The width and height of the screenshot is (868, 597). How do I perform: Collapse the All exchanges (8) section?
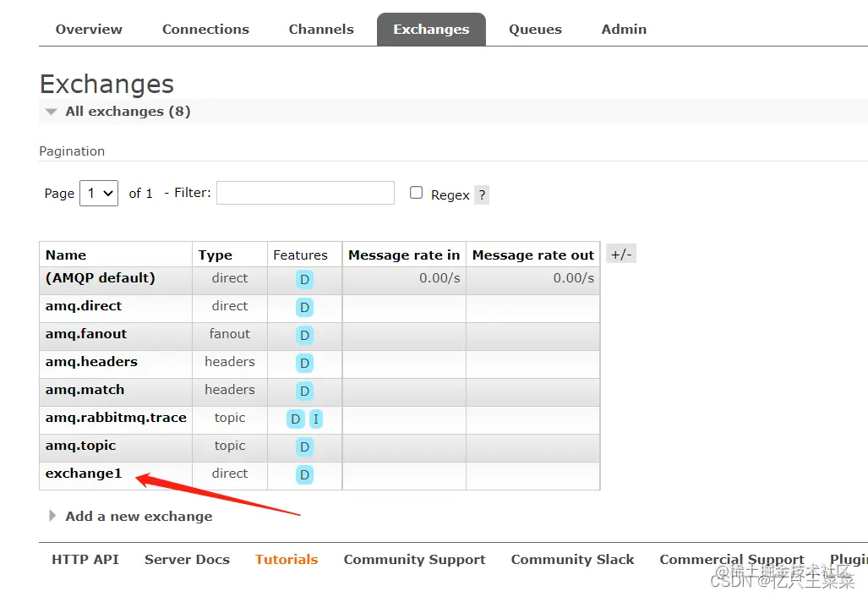(x=128, y=112)
